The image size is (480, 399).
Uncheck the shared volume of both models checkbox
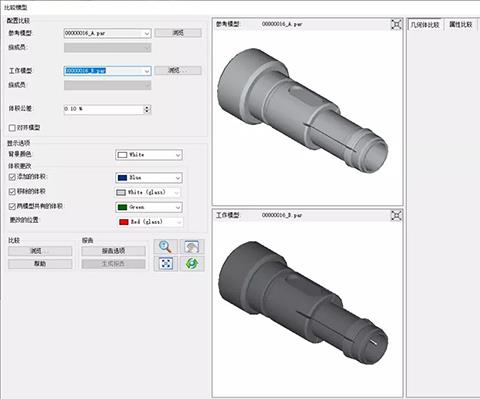pyautogui.click(x=12, y=206)
